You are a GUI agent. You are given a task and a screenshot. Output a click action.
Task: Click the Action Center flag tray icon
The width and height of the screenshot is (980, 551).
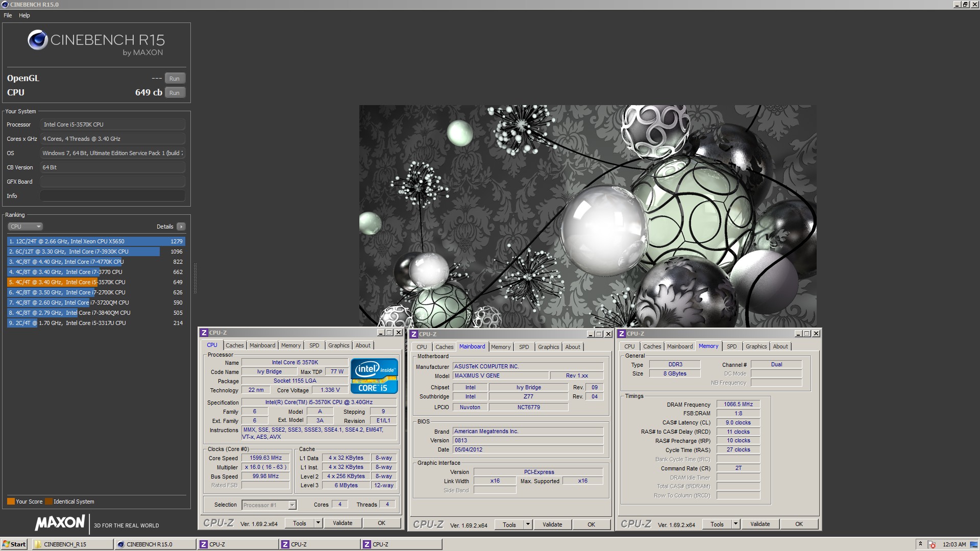pyautogui.click(x=932, y=544)
